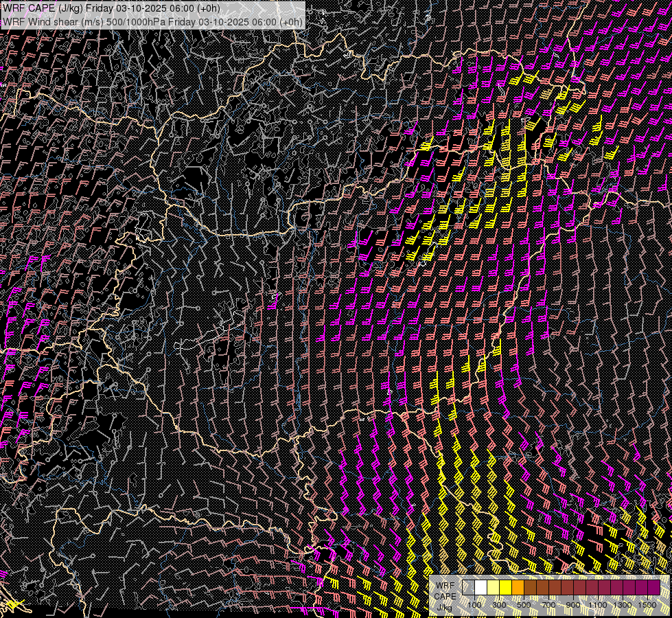
Task: Click the WRF text in legend box
Action: tap(445, 585)
